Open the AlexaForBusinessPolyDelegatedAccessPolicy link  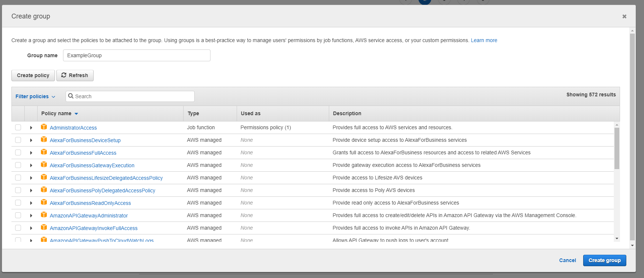point(102,191)
